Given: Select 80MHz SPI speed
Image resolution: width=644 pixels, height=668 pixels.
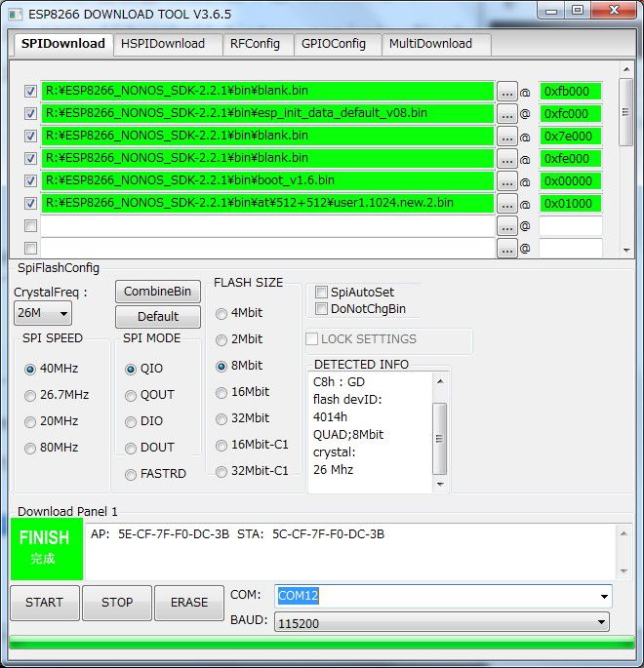Looking at the screenshot, I should click(x=30, y=449).
